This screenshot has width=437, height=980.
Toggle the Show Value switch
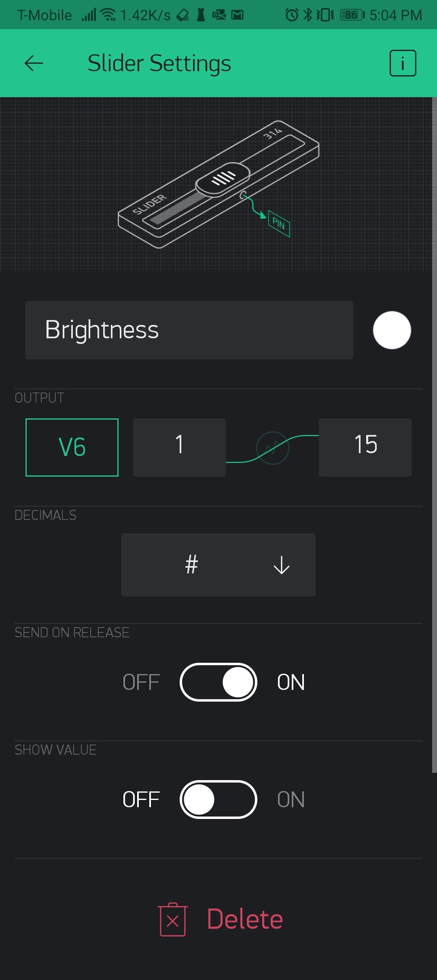(218, 800)
